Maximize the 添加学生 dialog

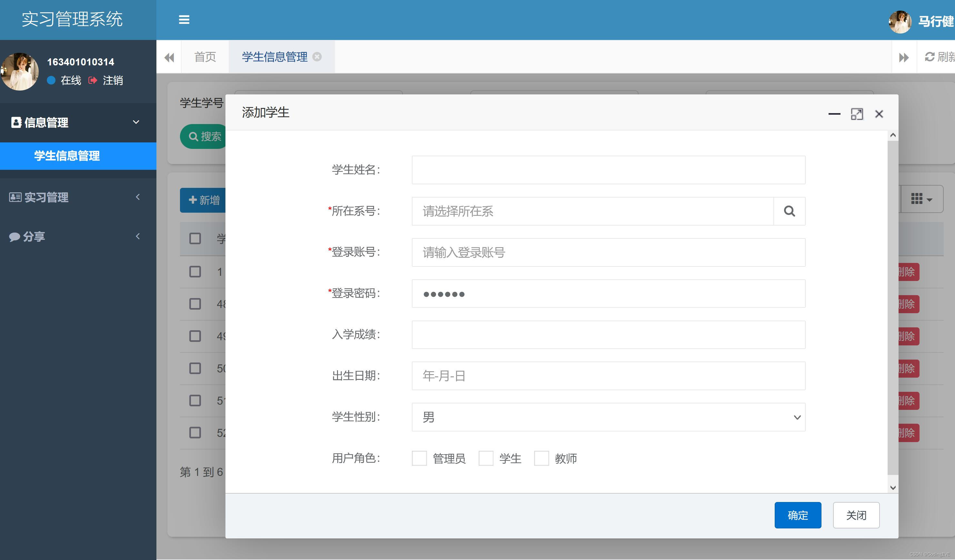tap(857, 114)
